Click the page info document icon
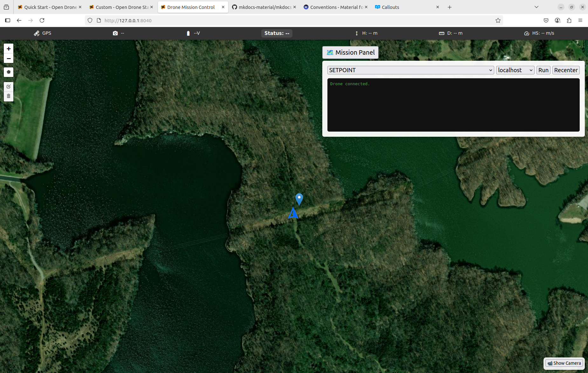Viewport: 588px width, 373px height. 99,20
